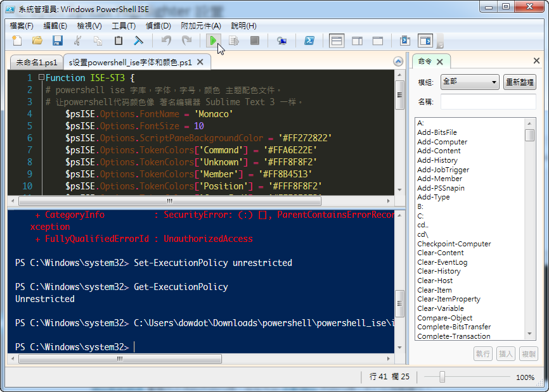549x392 pixels.
Task: Show script pane on top layout
Action: click(337, 41)
